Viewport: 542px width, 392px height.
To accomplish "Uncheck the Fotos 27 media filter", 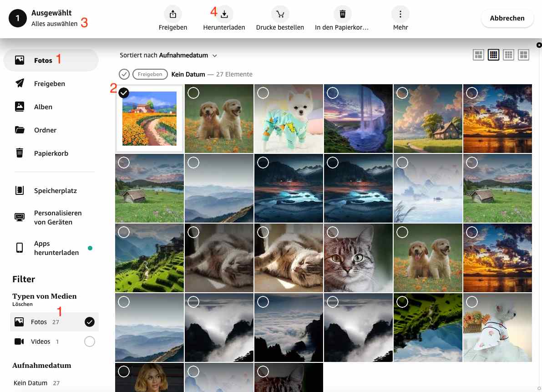I will pyautogui.click(x=90, y=322).
